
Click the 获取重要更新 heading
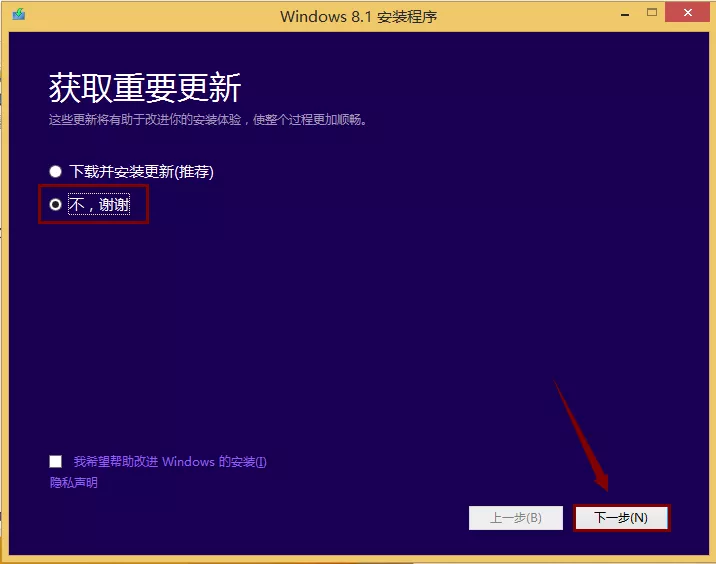(145, 88)
